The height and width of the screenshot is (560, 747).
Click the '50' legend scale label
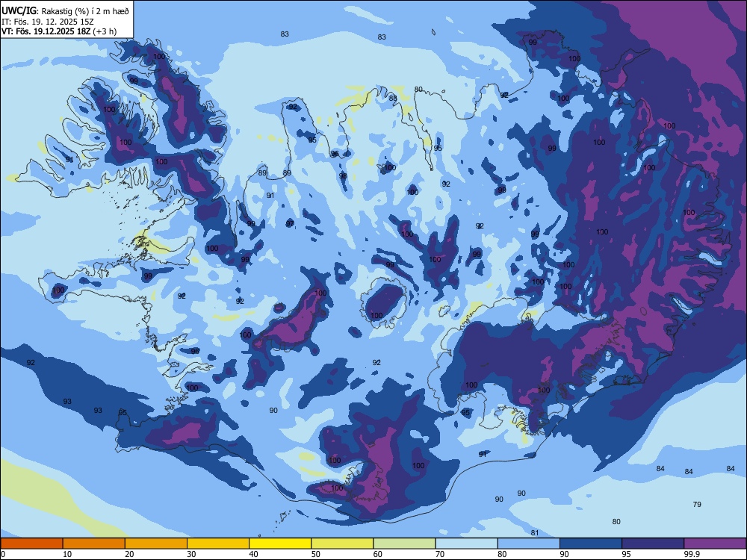click(316, 554)
